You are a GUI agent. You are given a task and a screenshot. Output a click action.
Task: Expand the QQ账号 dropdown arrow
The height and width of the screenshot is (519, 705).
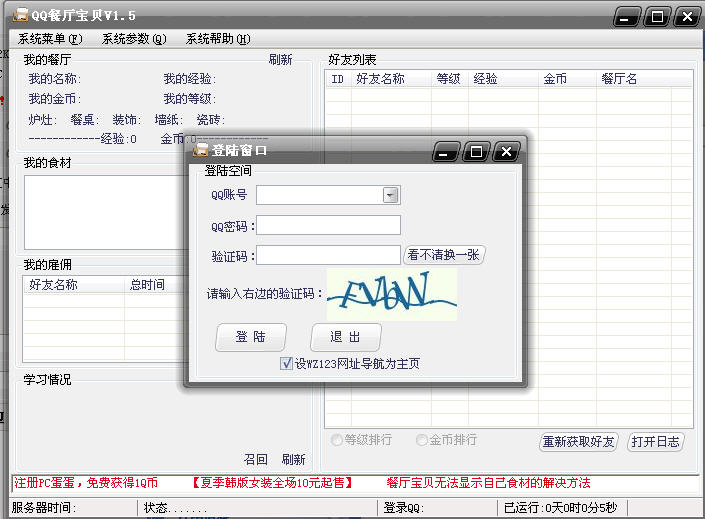[391, 195]
